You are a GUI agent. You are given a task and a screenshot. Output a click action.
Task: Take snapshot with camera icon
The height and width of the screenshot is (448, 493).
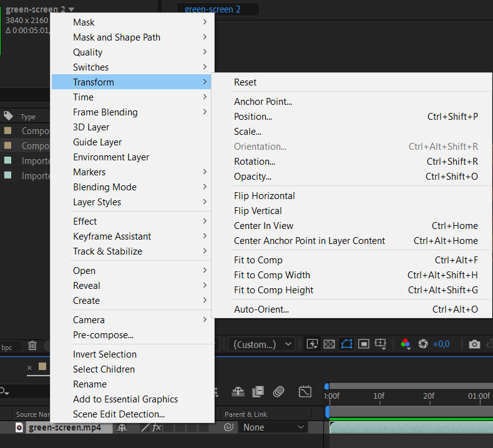coord(474,344)
